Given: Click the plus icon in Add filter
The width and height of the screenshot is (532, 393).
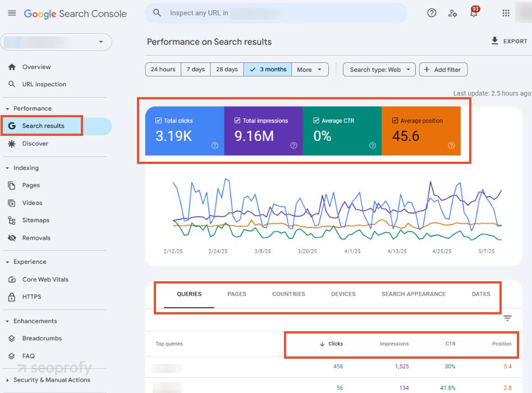Looking at the screenshot, I should click(x=427, y=69).
